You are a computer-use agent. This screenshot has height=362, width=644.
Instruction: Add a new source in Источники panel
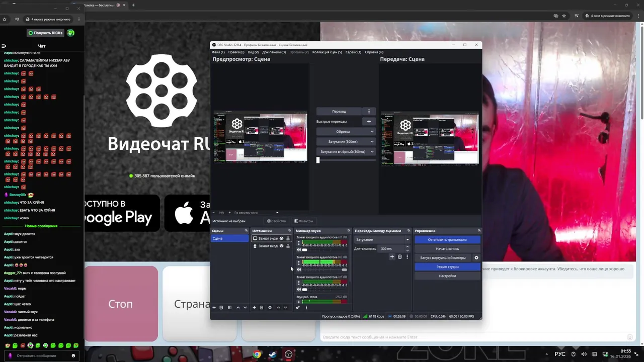254,307
